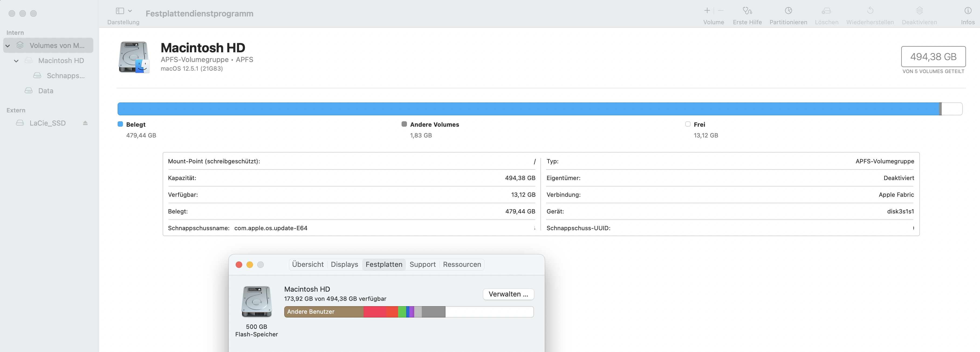The width and height of the screenshot is (980, 352).
Task: Click the Deaktivieren toolbar icon
Action: (919, 11)
